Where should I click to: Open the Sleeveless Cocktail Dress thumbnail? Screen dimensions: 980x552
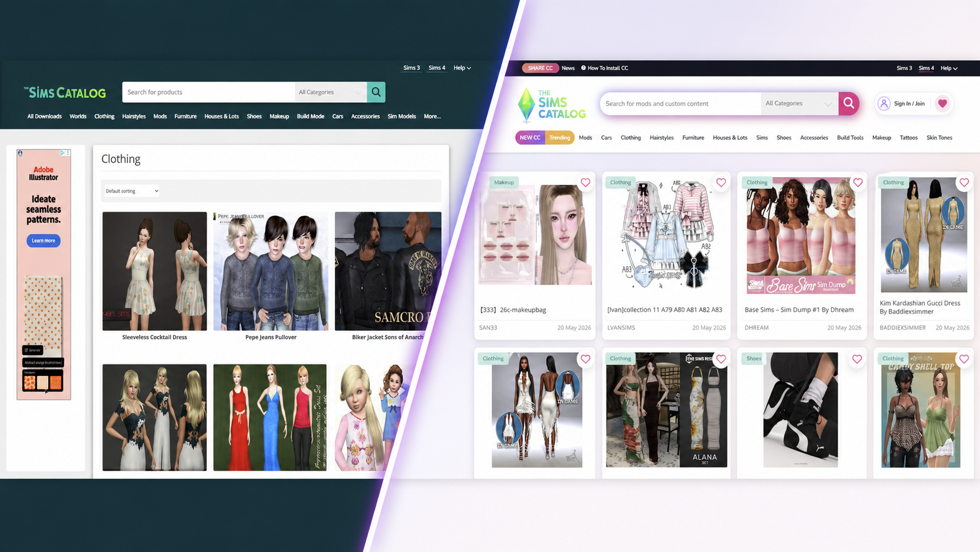pos(155,271)
